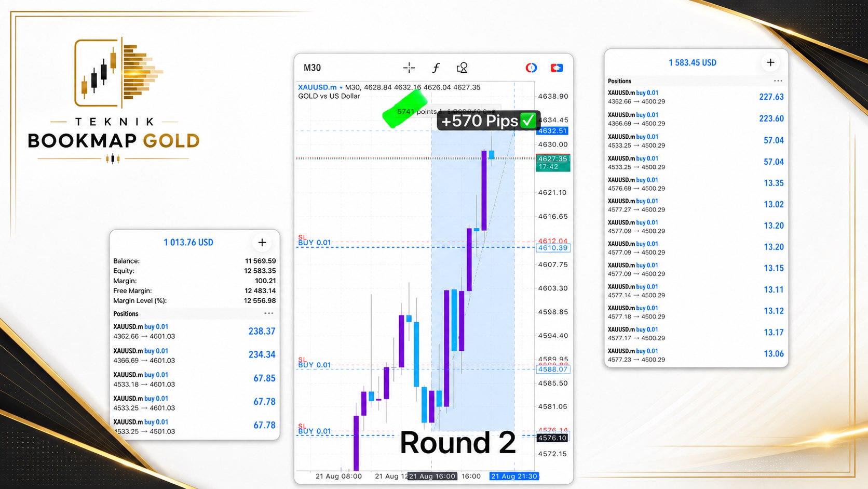
Task: Click left-panel Positions section label
Action: 126,314
